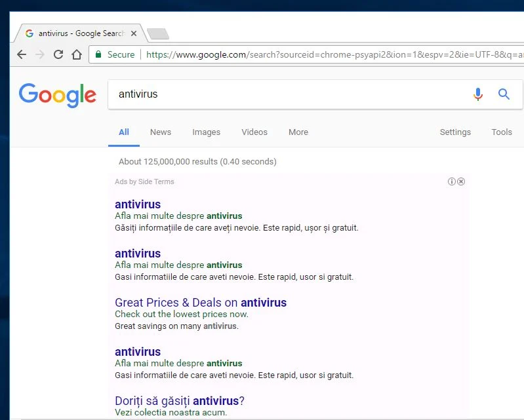This screenshot has width=524, height=420.
Task: Open the Settings menu
Action: [455, 132]
